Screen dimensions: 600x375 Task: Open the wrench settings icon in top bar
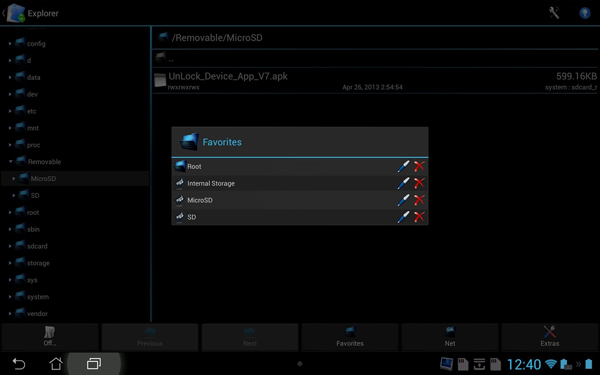[x=554, y=13]
